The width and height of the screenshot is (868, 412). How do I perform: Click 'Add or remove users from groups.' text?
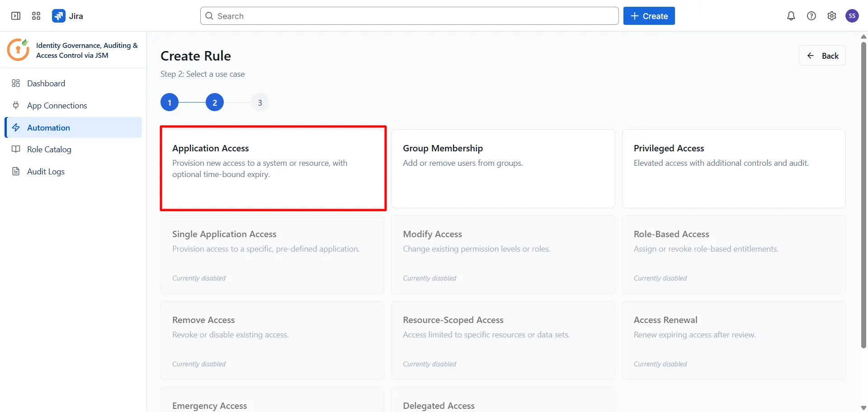[463, 163]
